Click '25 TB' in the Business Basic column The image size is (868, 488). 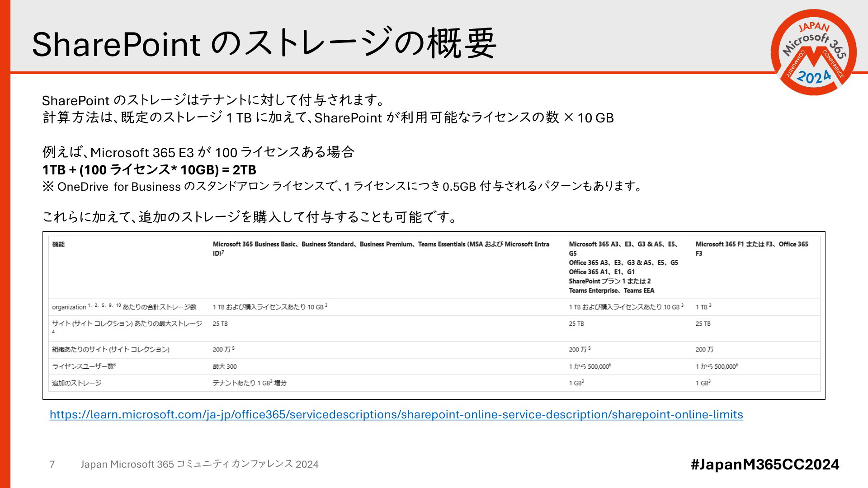[220, 324]
